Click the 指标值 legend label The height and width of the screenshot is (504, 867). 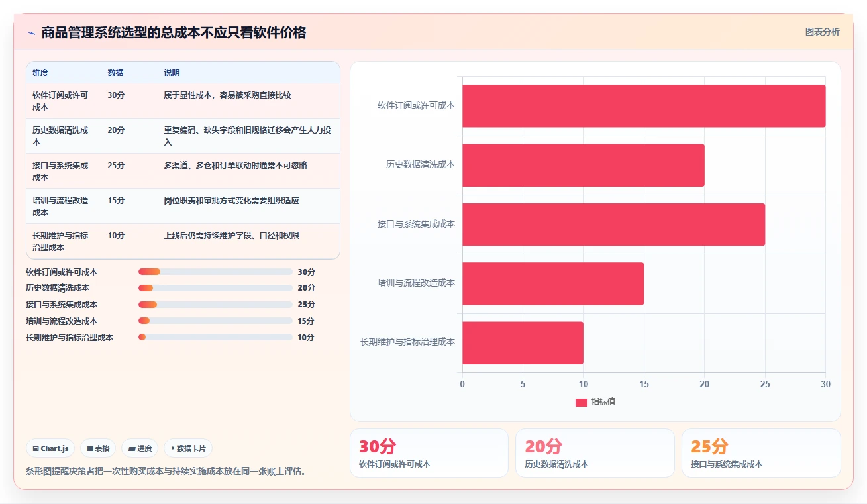603,402
